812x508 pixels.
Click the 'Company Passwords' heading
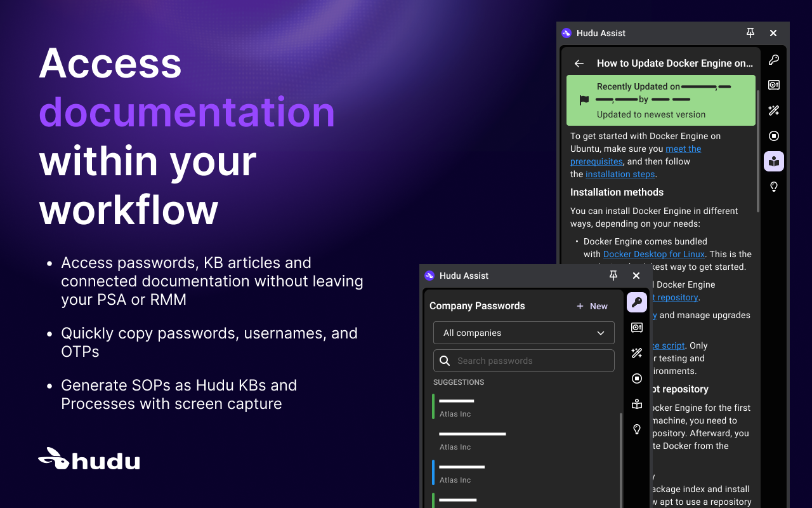(x=477, y=306)
